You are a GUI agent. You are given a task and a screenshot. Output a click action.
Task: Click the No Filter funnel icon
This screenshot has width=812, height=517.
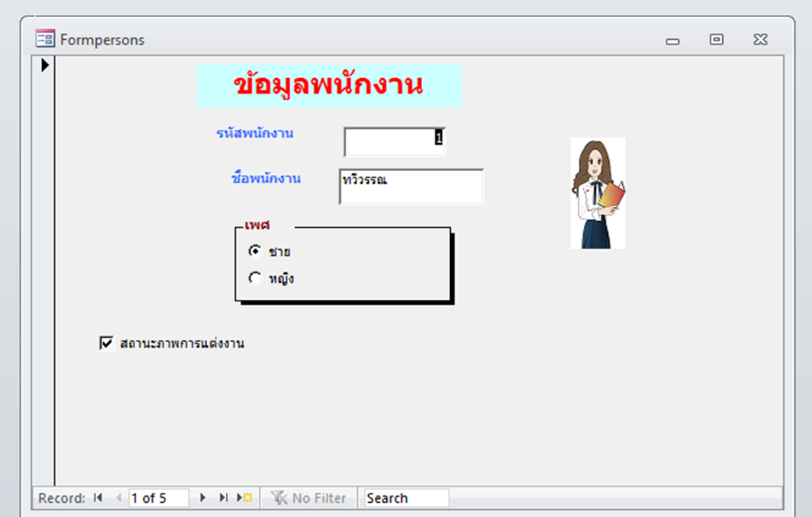278,497
